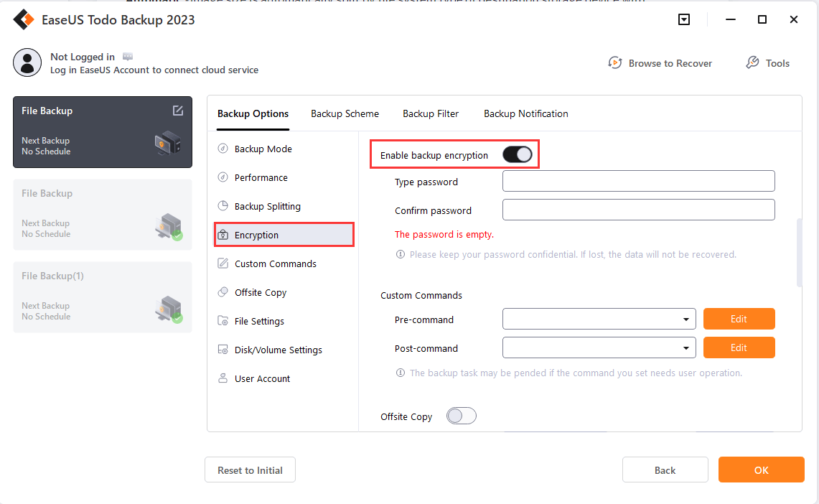Image resolution: width=819 pixels, height=504 pixels.
Task: Click the Type password input field
Action: pos(638,181)
